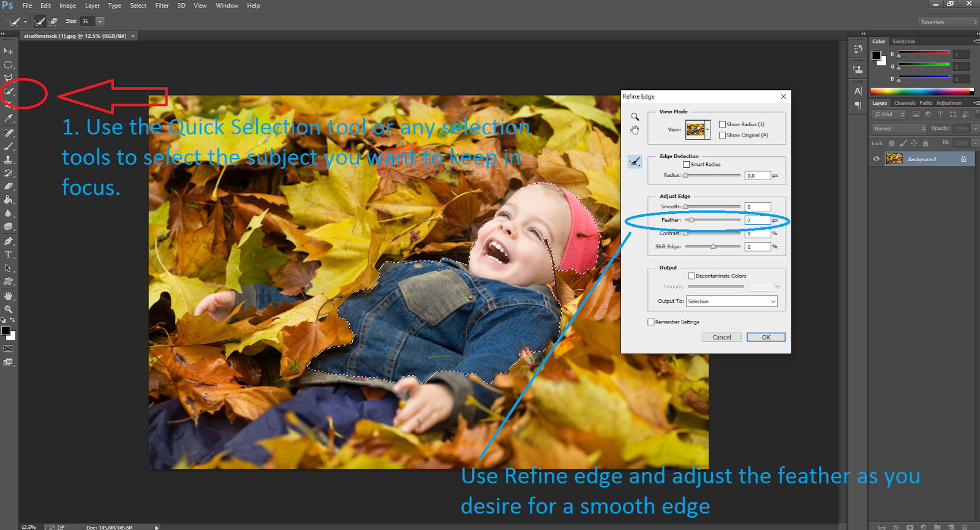This screenshot has height=530, width=980.
Task: Add layer style with fx icon
Action: (x=895, y=526)
